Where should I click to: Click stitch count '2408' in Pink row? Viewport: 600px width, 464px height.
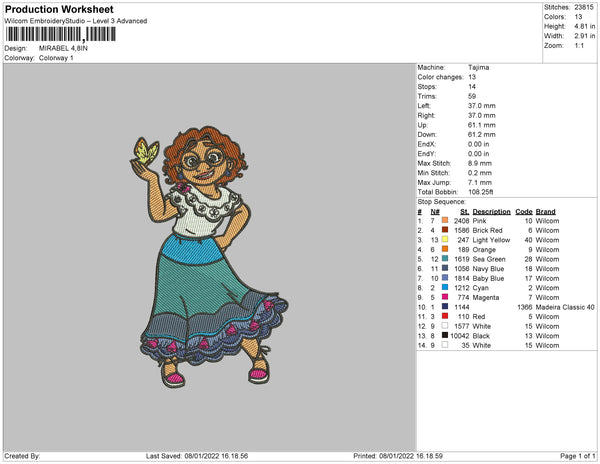pyautogui.click(x=461, y=221)
